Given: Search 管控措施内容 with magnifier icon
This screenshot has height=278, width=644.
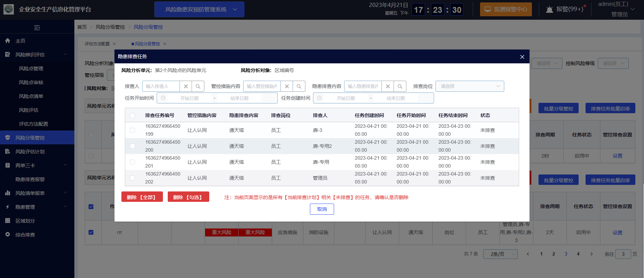Looking at the screenshot, I should coord(299,86).
